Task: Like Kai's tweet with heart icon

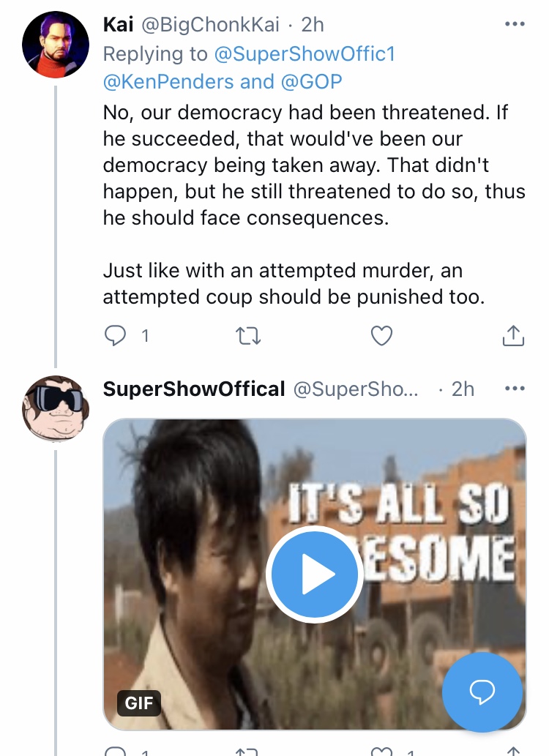Action: pyautogui.click(x=381, y=336)
